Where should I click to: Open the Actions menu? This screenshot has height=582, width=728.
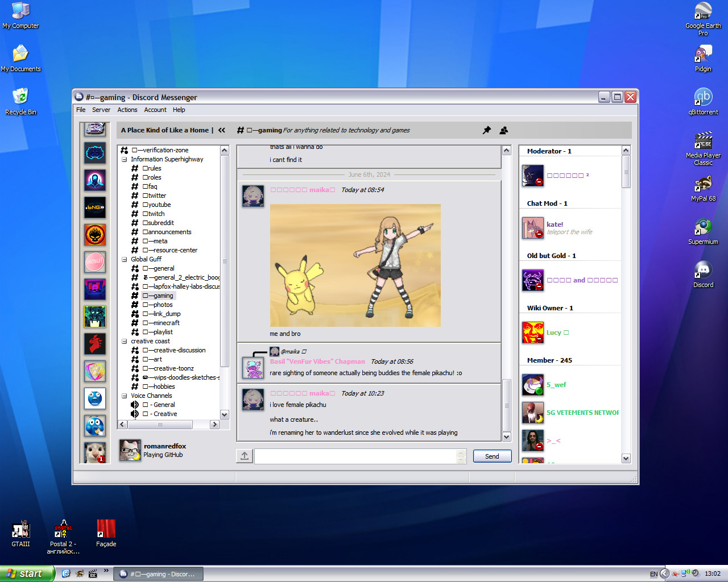(x=127, y=110)
